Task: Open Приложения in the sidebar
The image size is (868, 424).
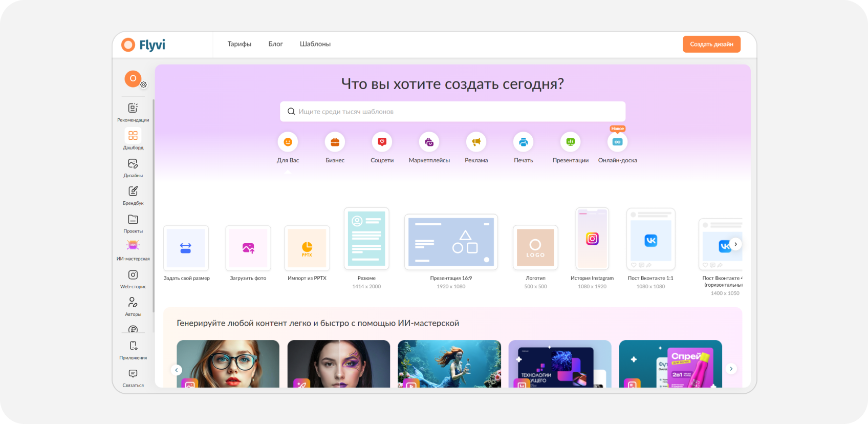Action: pyautogui.click(x=133, y=350)
